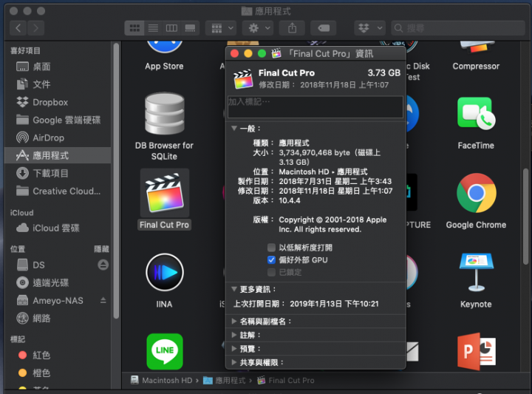Click version text 10.4.4

290,200
